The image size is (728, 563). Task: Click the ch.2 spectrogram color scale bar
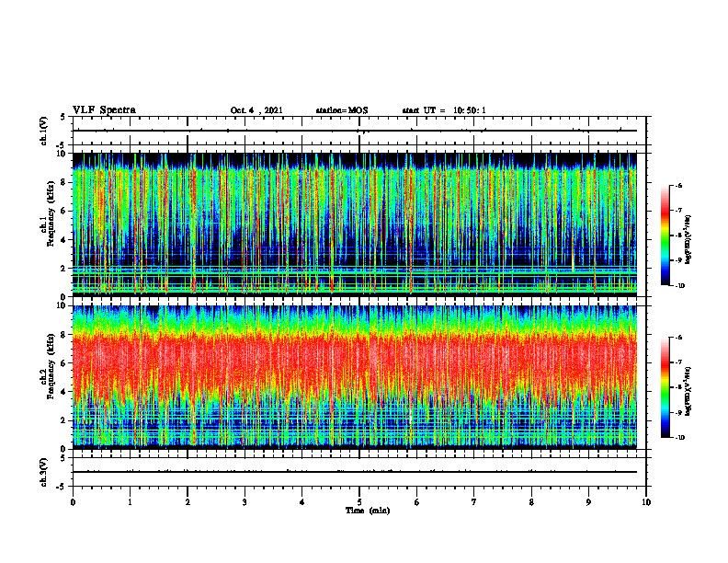coord(665,387)
